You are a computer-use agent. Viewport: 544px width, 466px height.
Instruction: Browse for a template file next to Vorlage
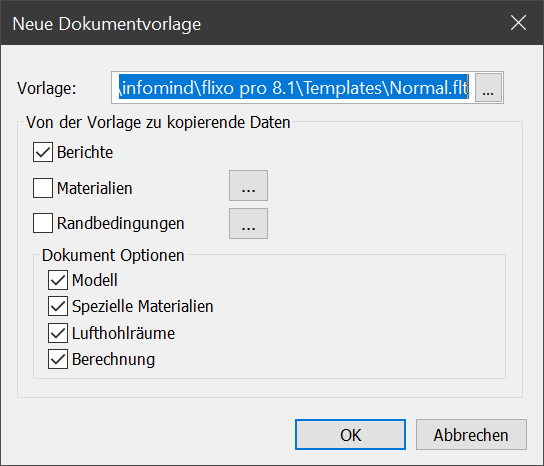pyautogui.click(x=488, y=88)
